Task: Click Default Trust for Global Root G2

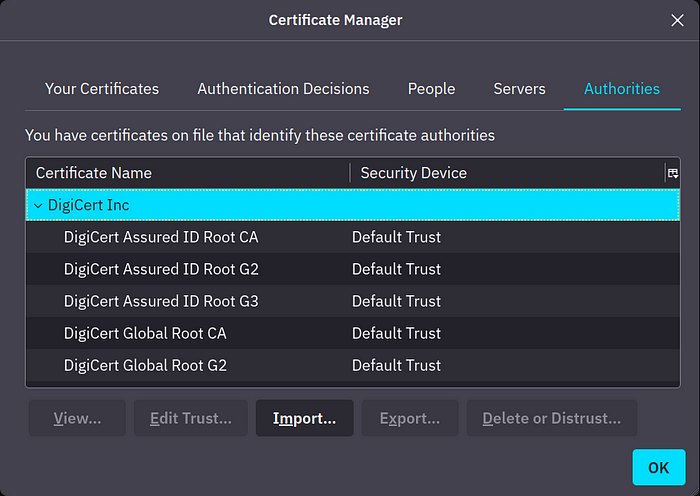Action: coord(396,366)
